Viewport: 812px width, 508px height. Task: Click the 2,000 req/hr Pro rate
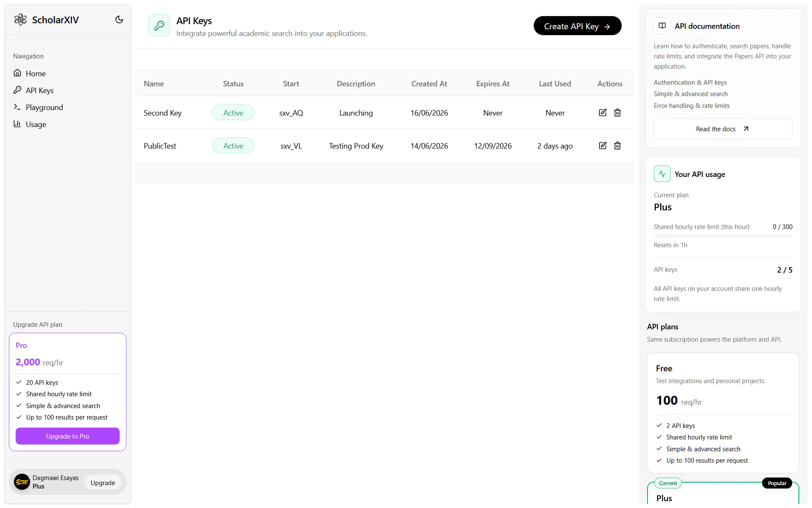pos(39,362)
